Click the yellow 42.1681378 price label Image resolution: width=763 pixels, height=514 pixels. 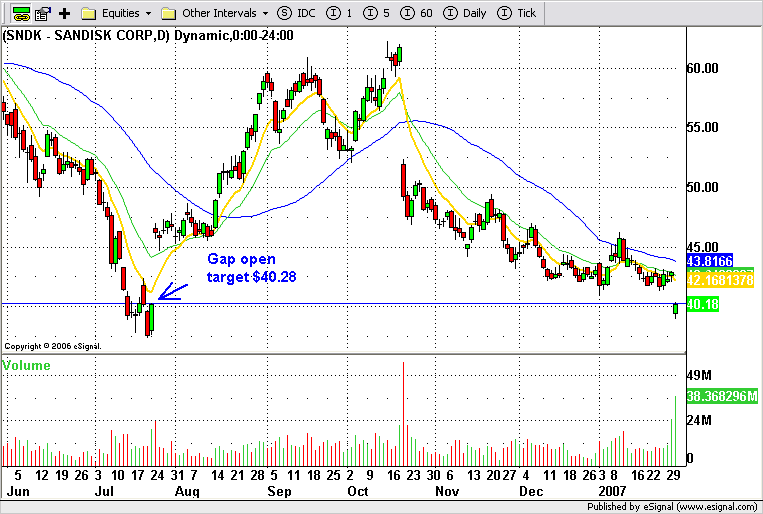point(720,280)
